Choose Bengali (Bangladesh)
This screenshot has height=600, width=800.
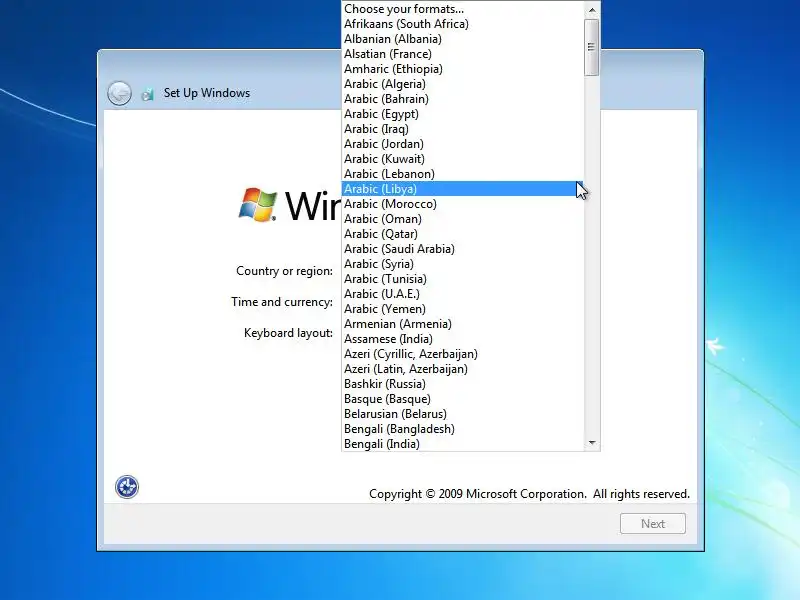[x=462, y=429]
